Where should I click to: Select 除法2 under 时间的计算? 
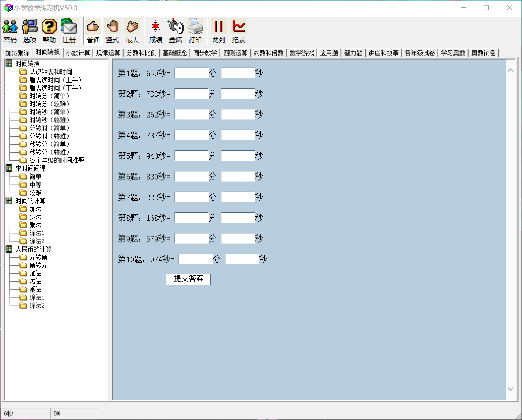37,241
